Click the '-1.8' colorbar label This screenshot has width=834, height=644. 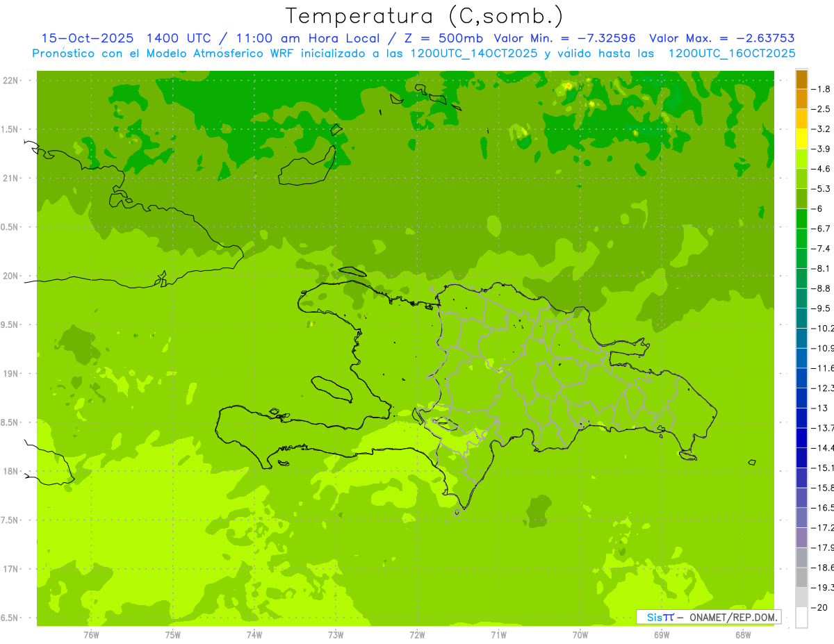[x=821, y=89]
